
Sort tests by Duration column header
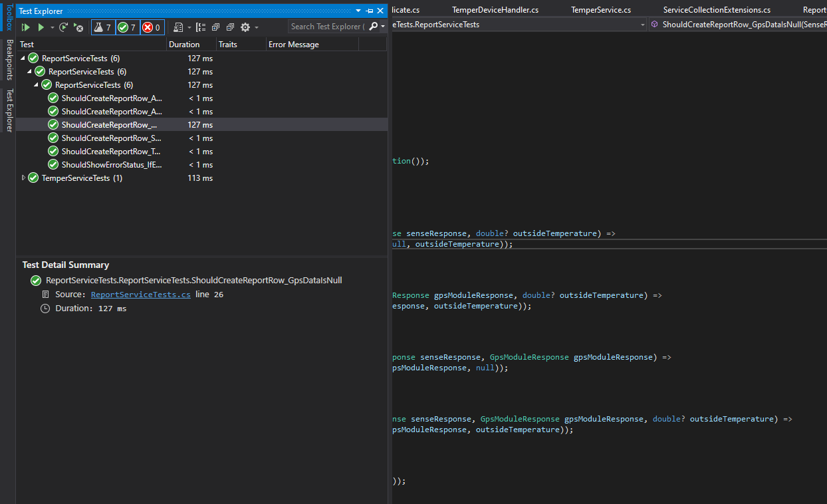(184, 45)
